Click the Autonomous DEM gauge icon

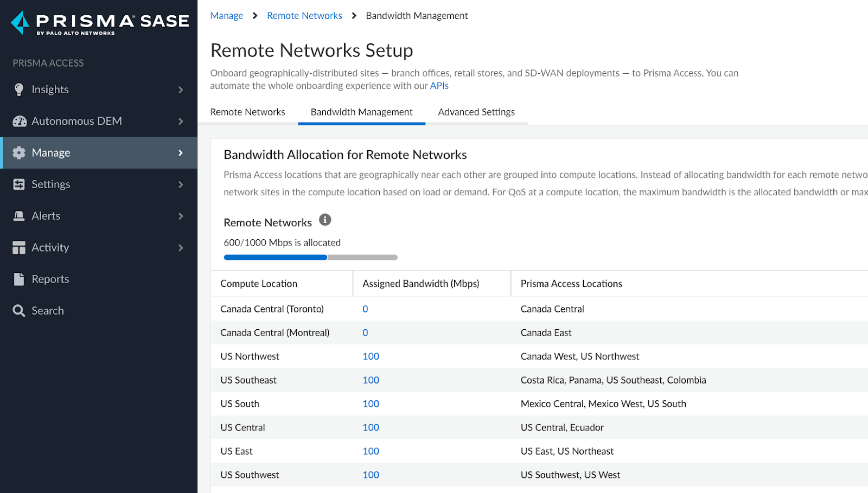click(20, 121)
